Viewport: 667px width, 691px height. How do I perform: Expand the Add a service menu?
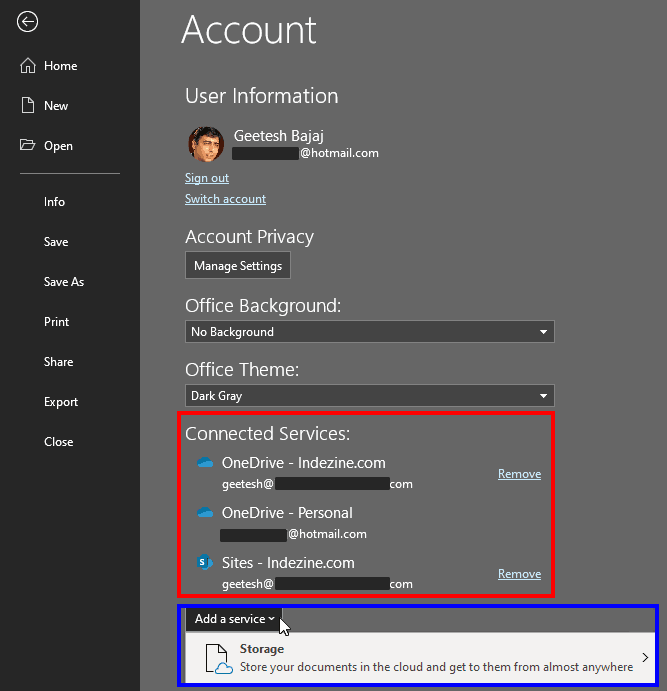234,619
